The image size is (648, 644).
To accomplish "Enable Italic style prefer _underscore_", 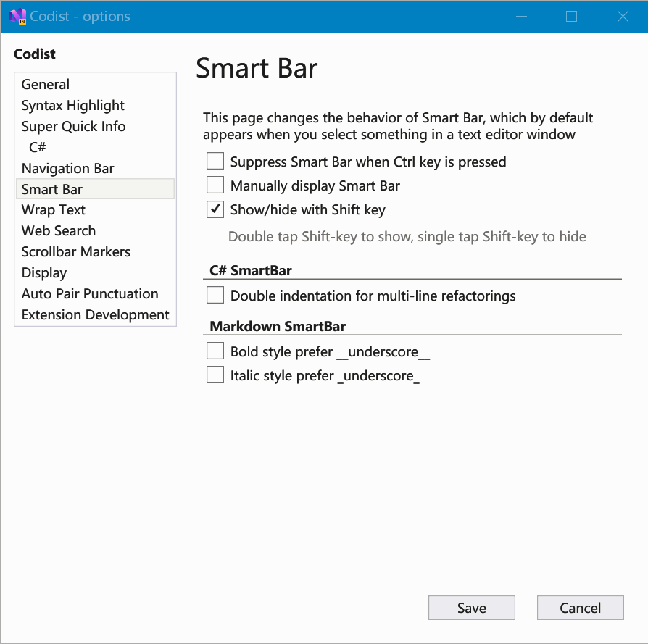I will coord(215,375).
